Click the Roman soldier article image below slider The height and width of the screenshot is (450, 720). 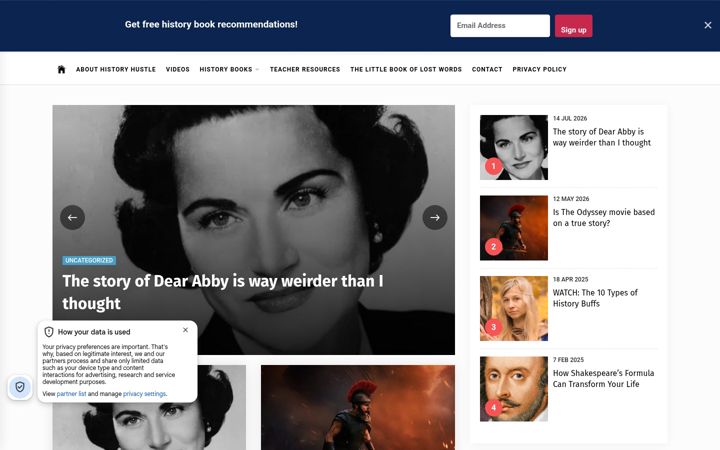[358, 408]
